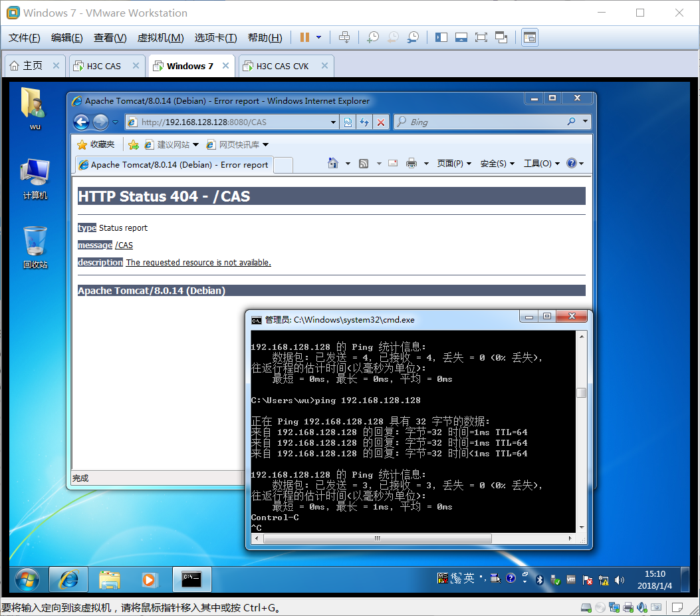
Task: Click the Bing search box
Action: pos(480,122)
